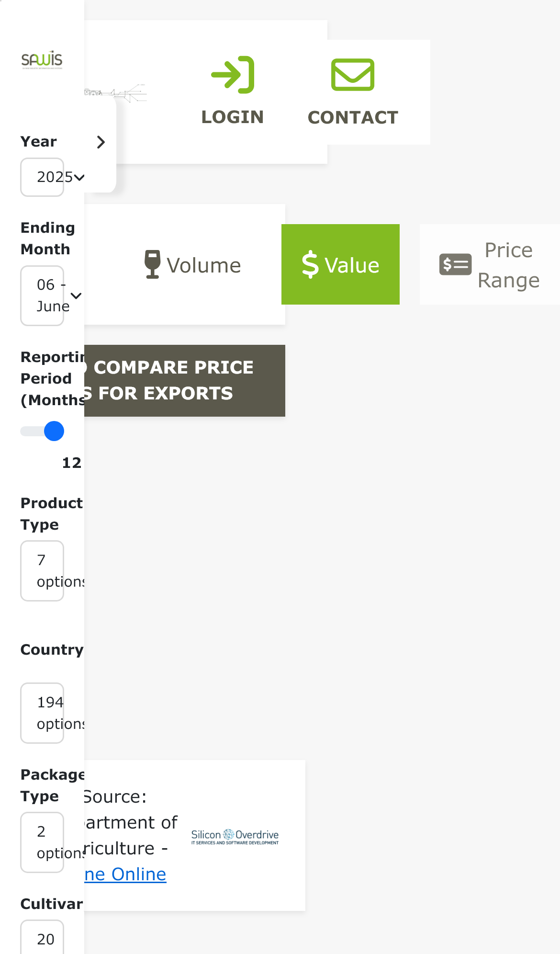Click the Compare Price for Exports button

coord(185,381)
